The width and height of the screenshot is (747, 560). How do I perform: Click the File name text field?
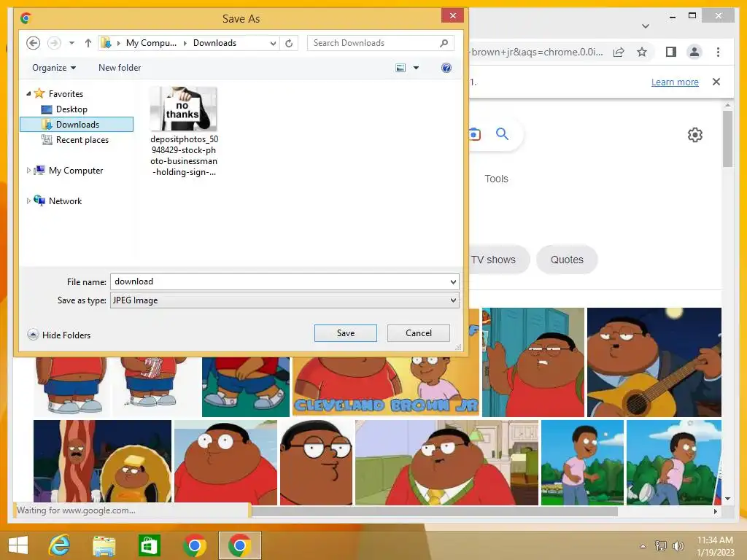coord(280,281)
